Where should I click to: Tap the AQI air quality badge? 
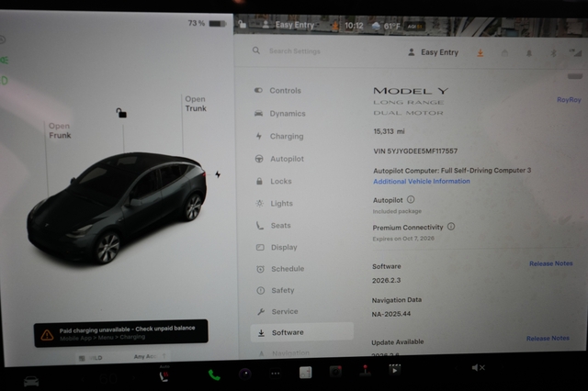pyautogui.click(x=414, y=27)
